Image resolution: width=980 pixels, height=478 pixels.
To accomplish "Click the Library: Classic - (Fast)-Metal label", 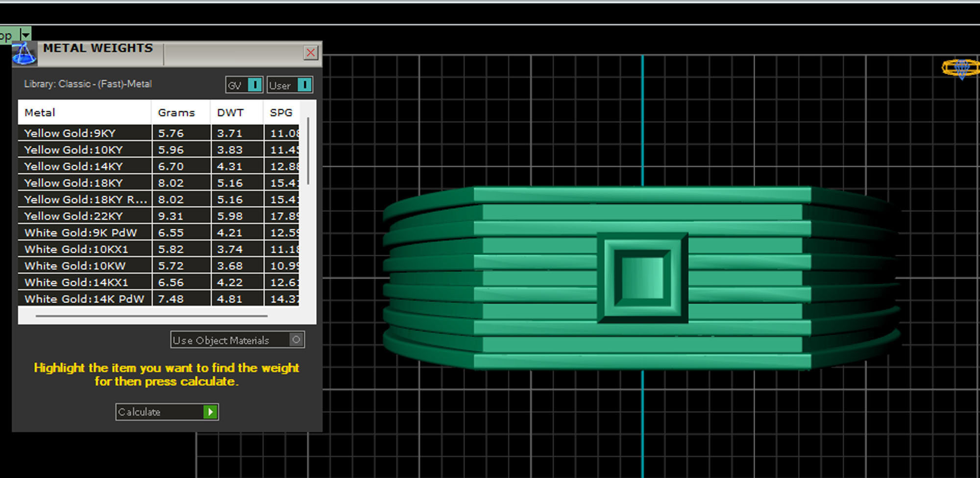I will pyautogui.click(x=88, y=84).
